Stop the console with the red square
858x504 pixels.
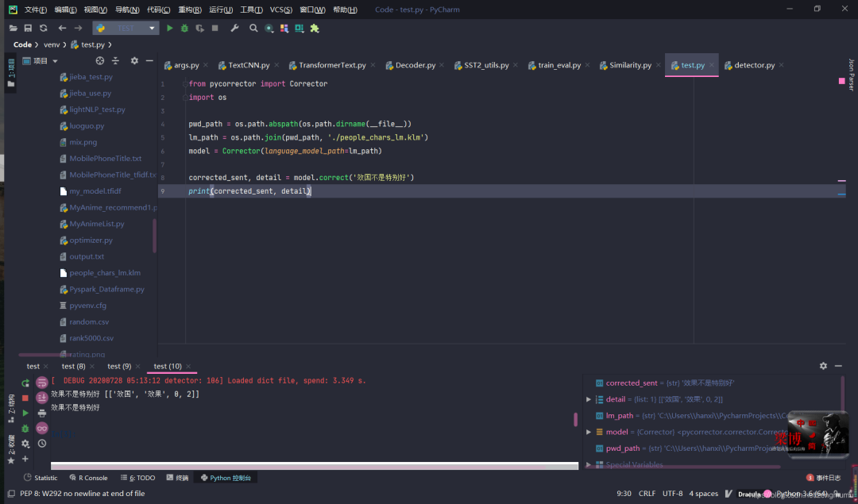(25, 398)
